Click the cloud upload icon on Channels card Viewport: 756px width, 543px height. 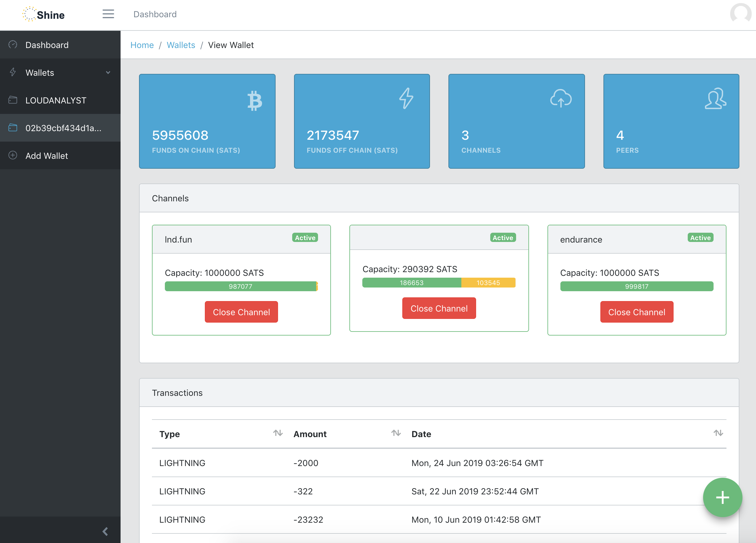click(561, 99)
